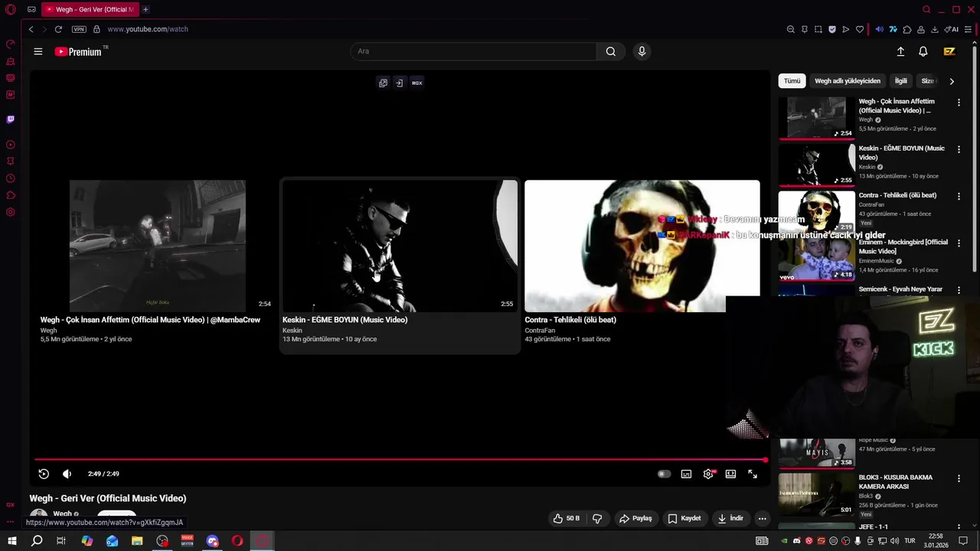
Task: Open GX Control speedometer in sidebar
Action: click(10, 44)
